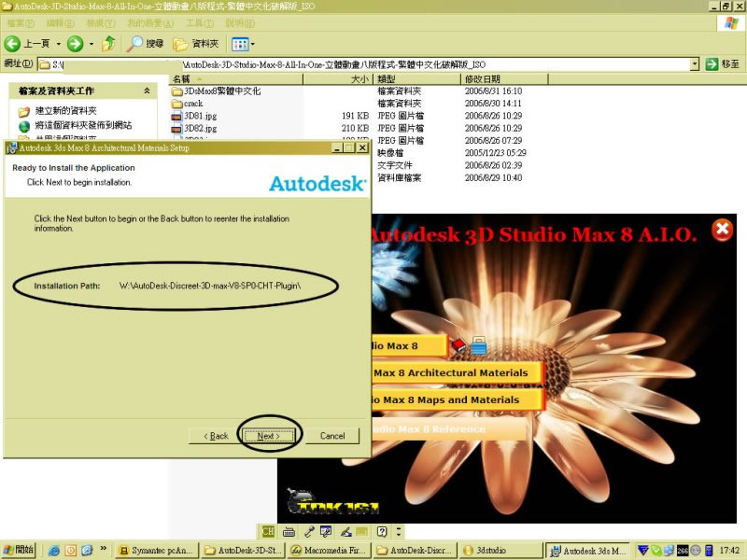Click the red book icon in launcher
747x560 pixels.
(x=458, y=344)
